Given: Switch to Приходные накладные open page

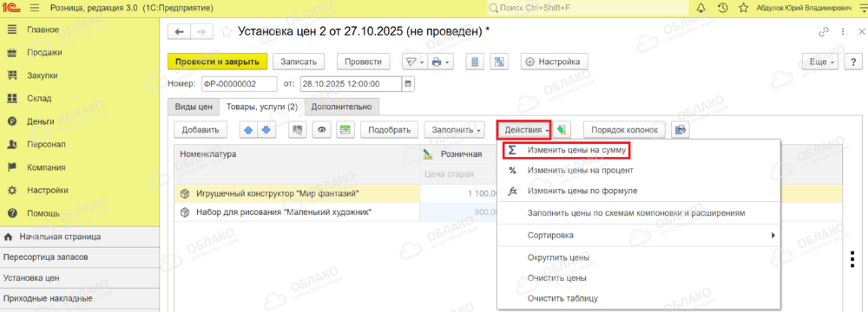Looking at the screenshot, I should click(x=80, y=299).
